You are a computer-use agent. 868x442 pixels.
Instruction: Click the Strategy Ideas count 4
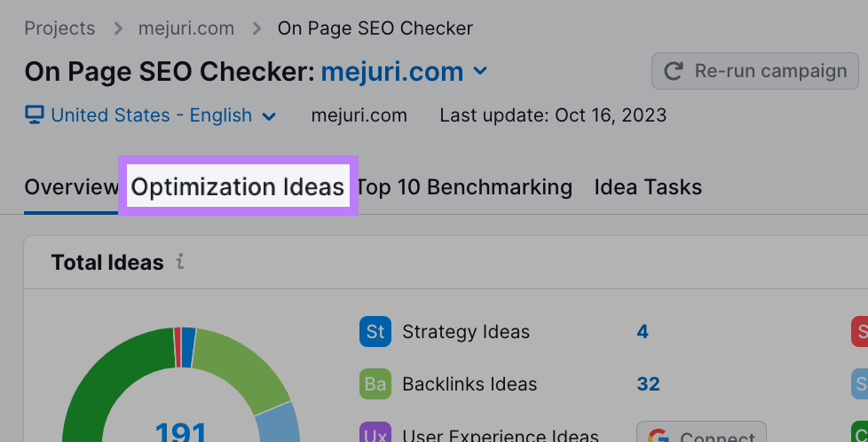[x=643, y=332]
